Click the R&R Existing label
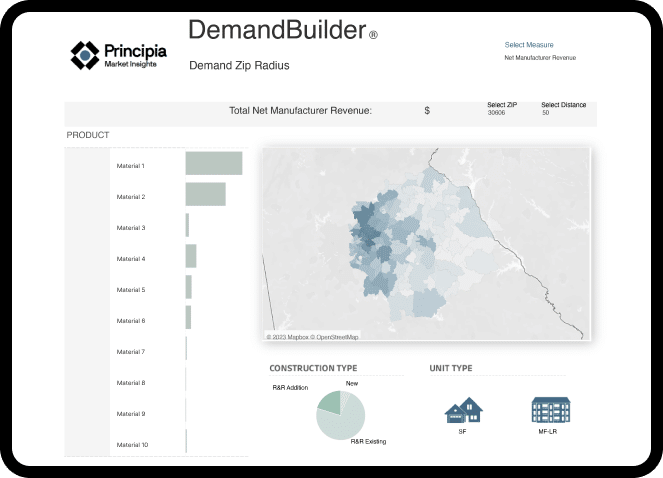Viewport: 663px width, 478px height. tap(368, 441)
